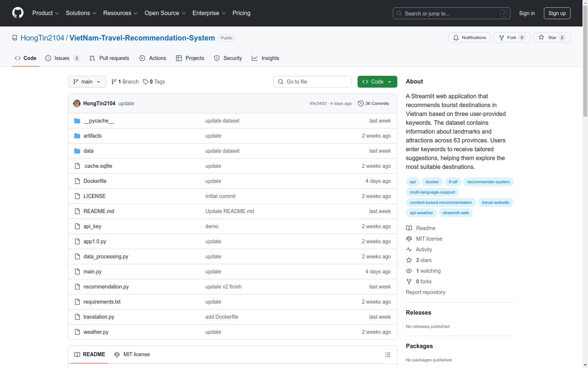Click the translation.py file icon

click(77, 317)
